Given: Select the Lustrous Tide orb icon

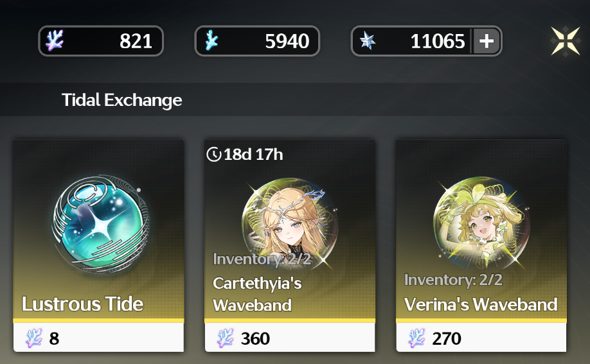Looking at the screenshot, I should coord(100,224).
